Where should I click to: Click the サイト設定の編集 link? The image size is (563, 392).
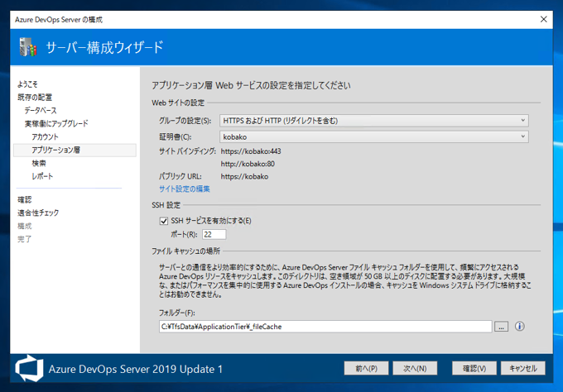click(185, 189)
